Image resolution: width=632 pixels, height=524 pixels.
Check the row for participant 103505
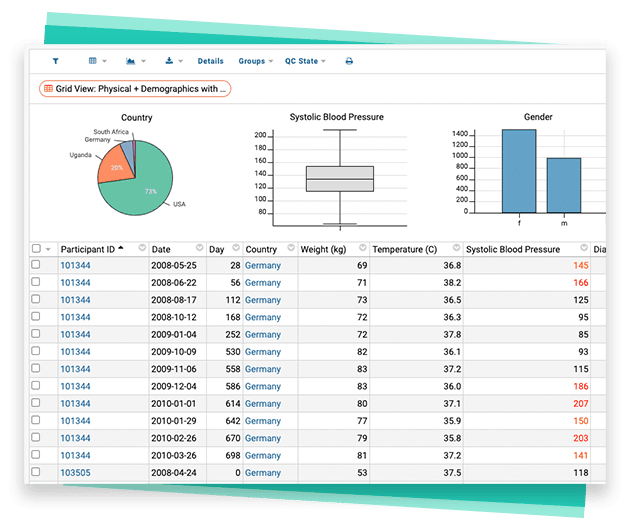[x=37, y=472]
